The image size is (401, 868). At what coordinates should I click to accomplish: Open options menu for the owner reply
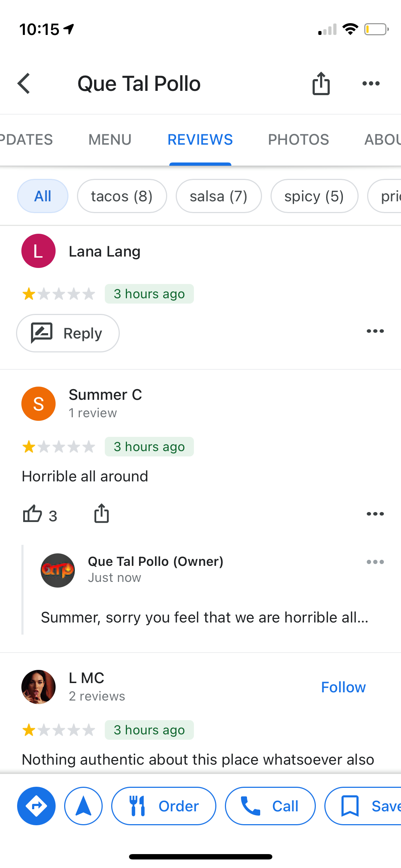375,562
